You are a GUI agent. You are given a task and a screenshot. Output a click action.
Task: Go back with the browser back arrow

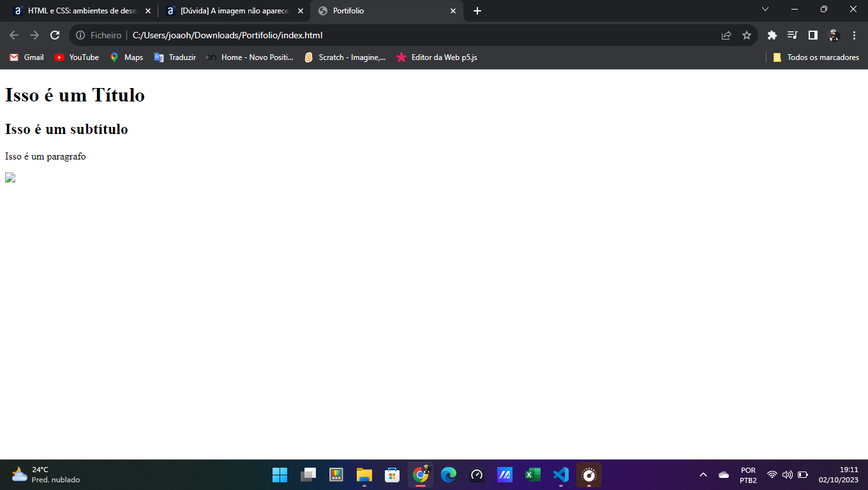click(14, 35)
